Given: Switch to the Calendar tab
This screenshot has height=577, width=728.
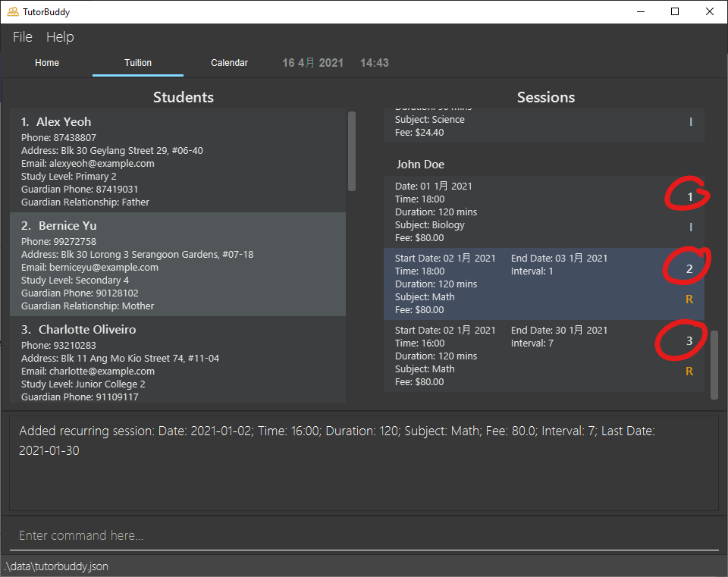Looking at the screenshot, I should pos(229,63).
